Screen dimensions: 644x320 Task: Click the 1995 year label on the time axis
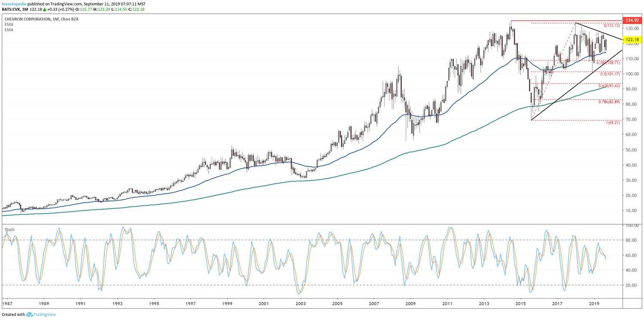pyautogui.click(x=154, y=303)
